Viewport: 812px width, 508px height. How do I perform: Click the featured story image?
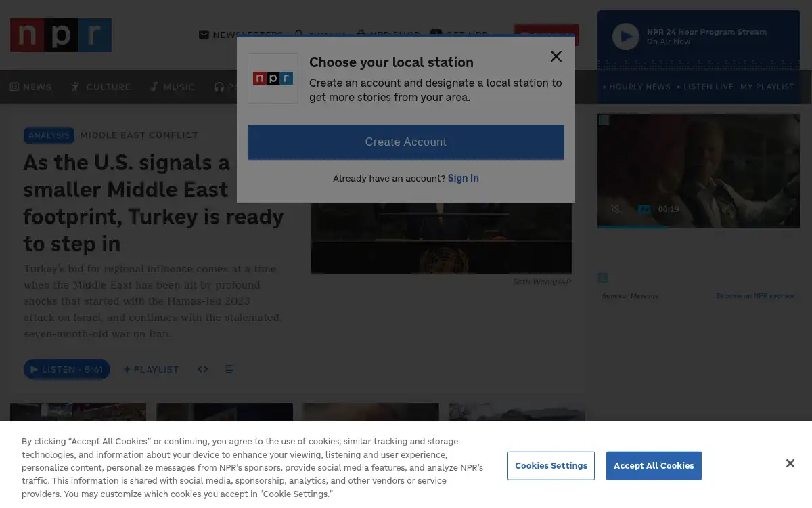tap(441, 238)
